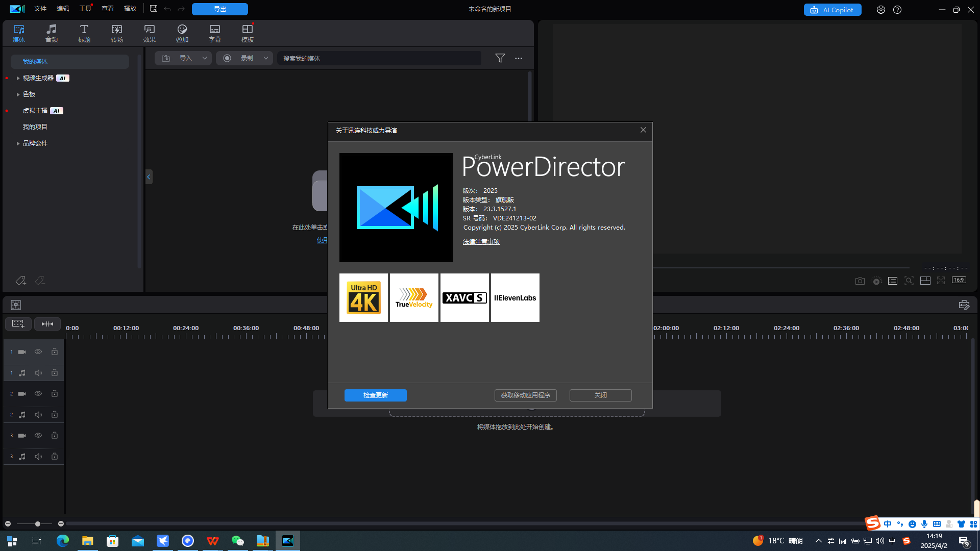The width and height of the screenshot is (980, 551).
Task: Expand the 视频生成器 tree node
Action: pyautogui.click(x=18, y=78)
